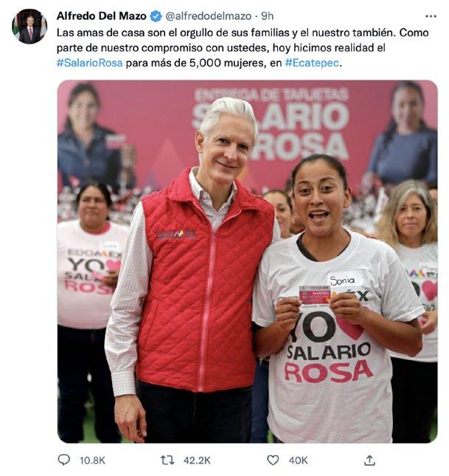Viewport: 449px width, 476px height.
Task: Click the tweet text about amas de casa
Action: pyautogui.click(x=243, y=48)
